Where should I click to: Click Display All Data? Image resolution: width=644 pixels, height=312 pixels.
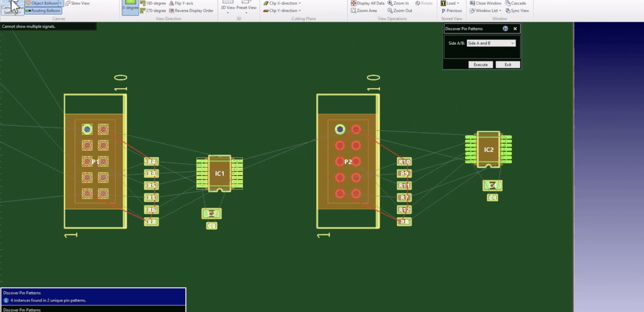368,3
